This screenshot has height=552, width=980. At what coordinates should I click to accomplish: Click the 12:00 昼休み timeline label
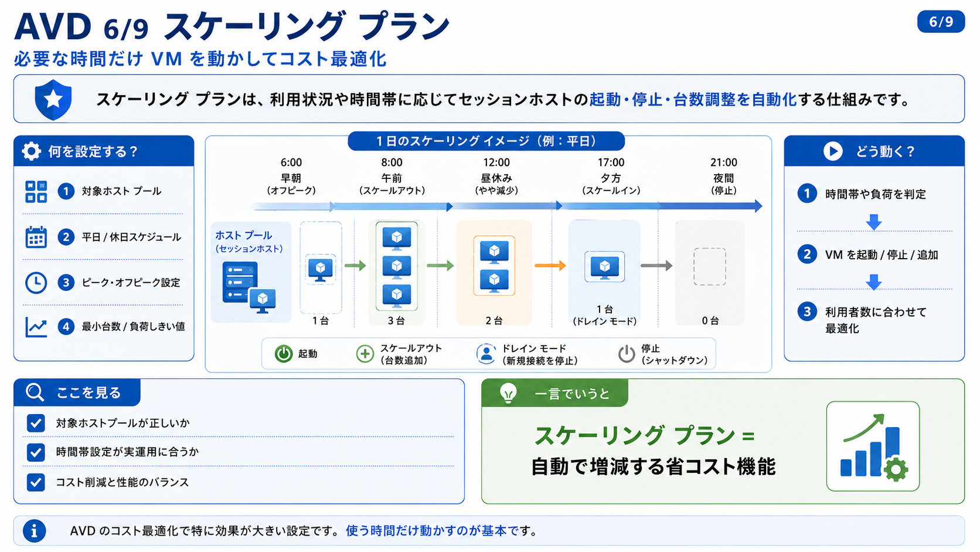pos(496,176)
